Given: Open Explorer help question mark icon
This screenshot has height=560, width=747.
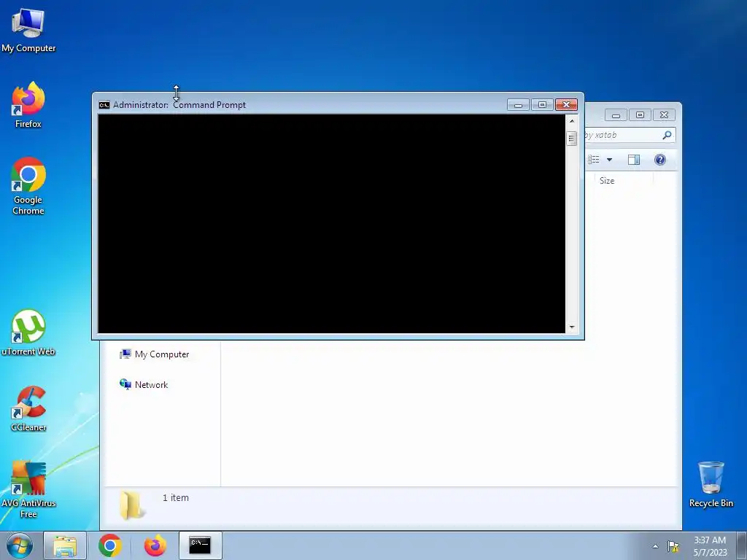Looking at the screenshot, I should coord(659,160).
